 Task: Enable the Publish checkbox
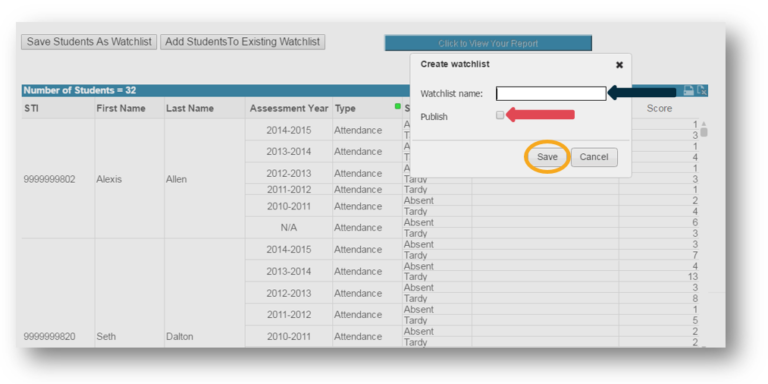pos(500,116)
